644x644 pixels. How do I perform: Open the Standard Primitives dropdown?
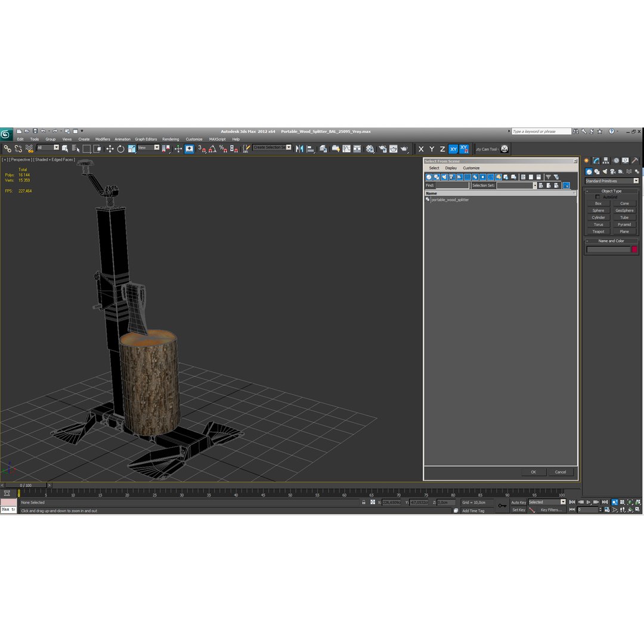coord(612,181)
